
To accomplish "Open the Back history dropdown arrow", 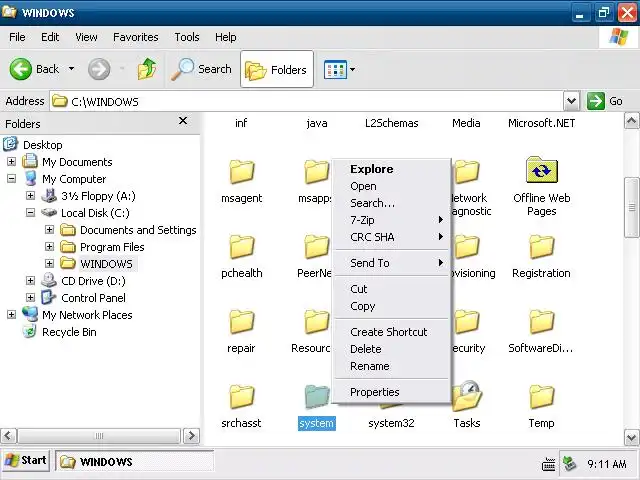I will click(71, 69).
